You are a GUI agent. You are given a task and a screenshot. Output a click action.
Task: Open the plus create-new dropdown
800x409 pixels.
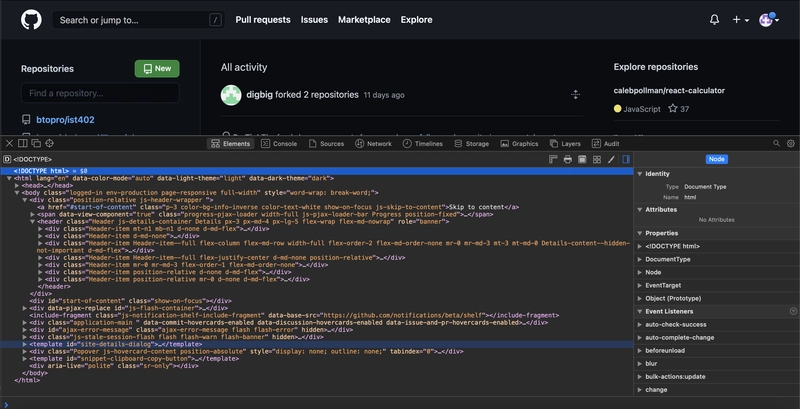pos(740,19)
